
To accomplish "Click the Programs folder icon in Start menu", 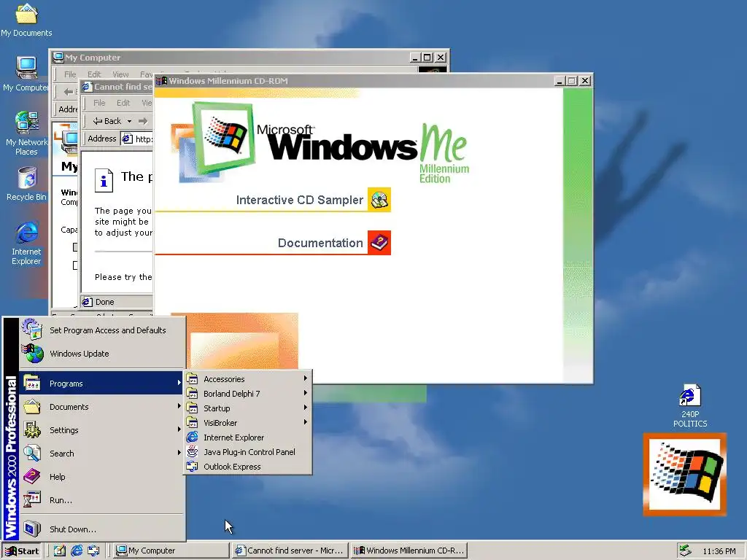I will pyautogui.click(x=32, y=384).
